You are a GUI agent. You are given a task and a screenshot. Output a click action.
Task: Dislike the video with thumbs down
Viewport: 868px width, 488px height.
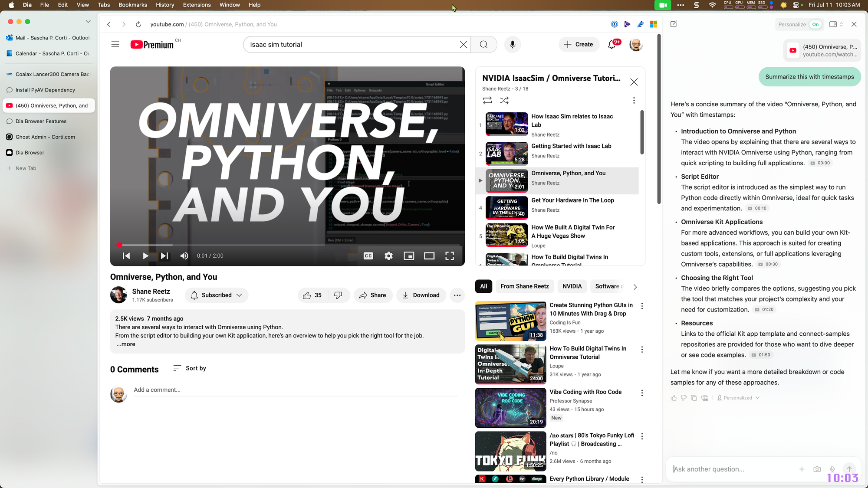(338, 295)
